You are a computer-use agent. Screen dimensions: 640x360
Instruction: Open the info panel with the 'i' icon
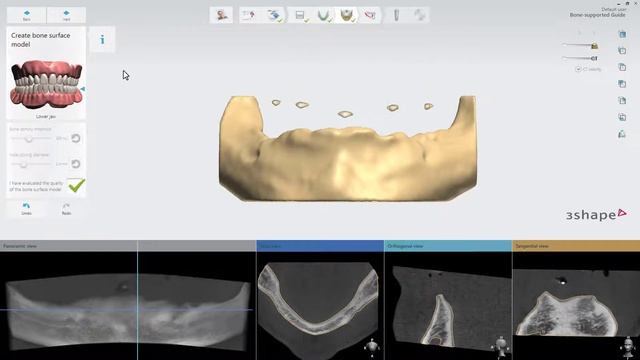point(102,40)
